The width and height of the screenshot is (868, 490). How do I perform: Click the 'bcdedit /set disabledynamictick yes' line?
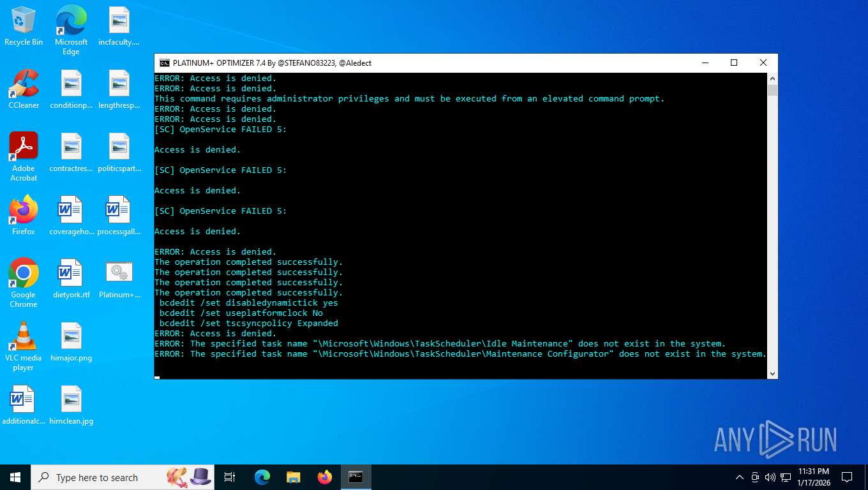pyautogui.click(x=248, y=303)
